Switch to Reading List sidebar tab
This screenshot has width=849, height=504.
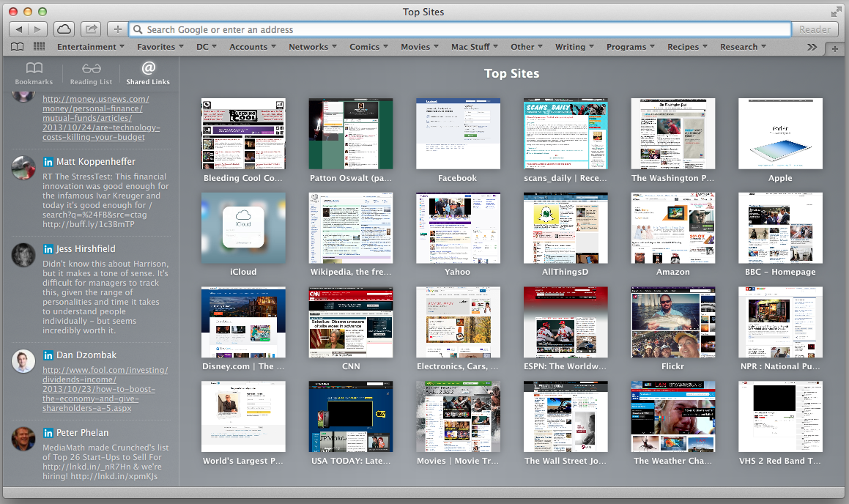[91, 73]
